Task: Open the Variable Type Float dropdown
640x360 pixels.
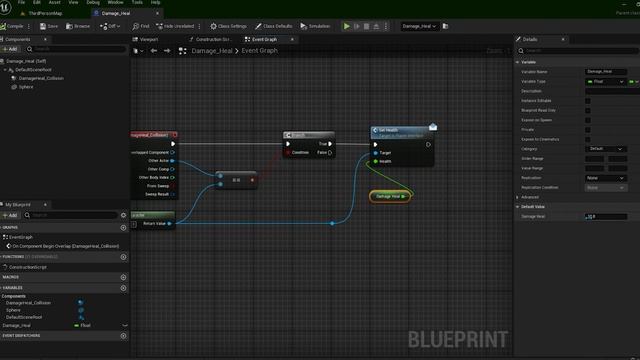Action: pos(606,81)
